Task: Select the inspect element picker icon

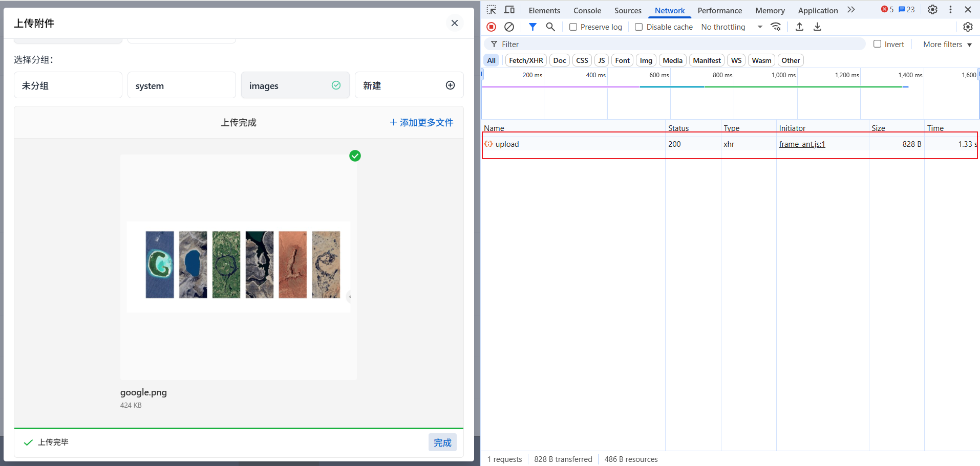Action: (x=492, y=10)
